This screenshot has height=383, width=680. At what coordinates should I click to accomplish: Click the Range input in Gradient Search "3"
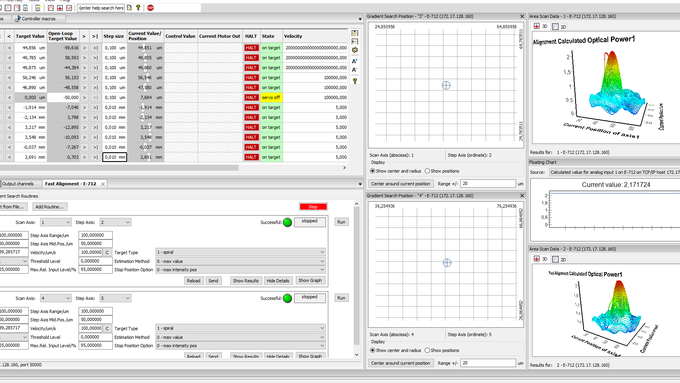[488, 184]
